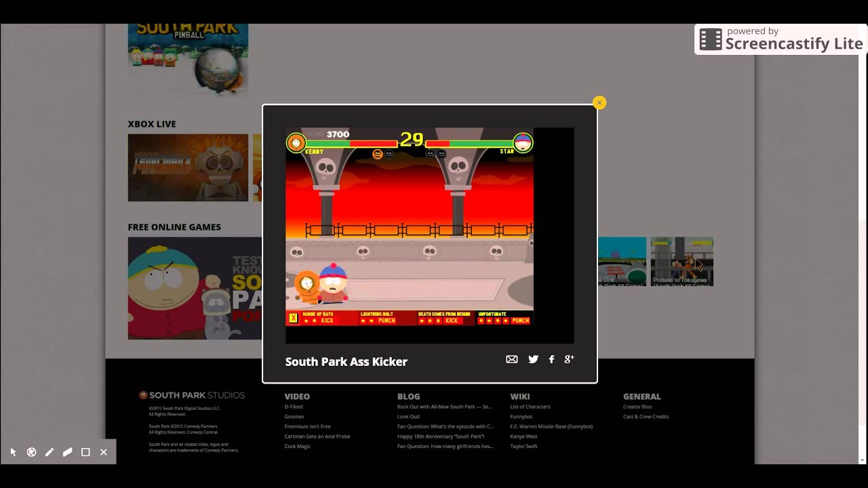Open the South Park Pinball thumbnail
868x488 pixels.
[188, 60]
